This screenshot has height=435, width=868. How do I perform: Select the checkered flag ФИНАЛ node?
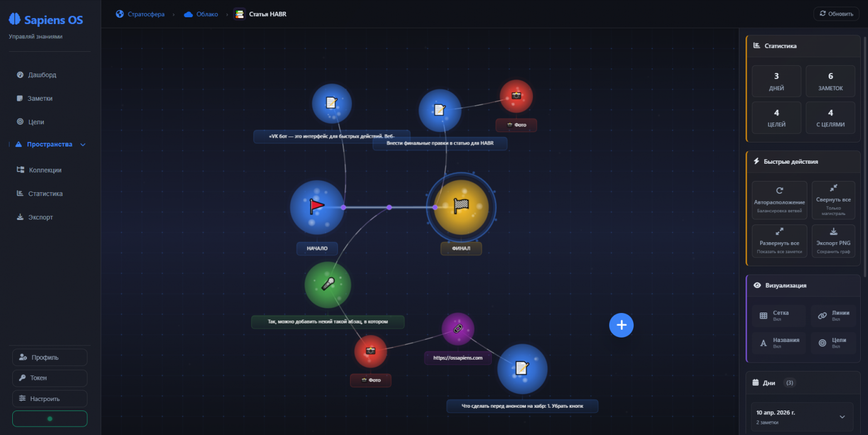[461, 207]
